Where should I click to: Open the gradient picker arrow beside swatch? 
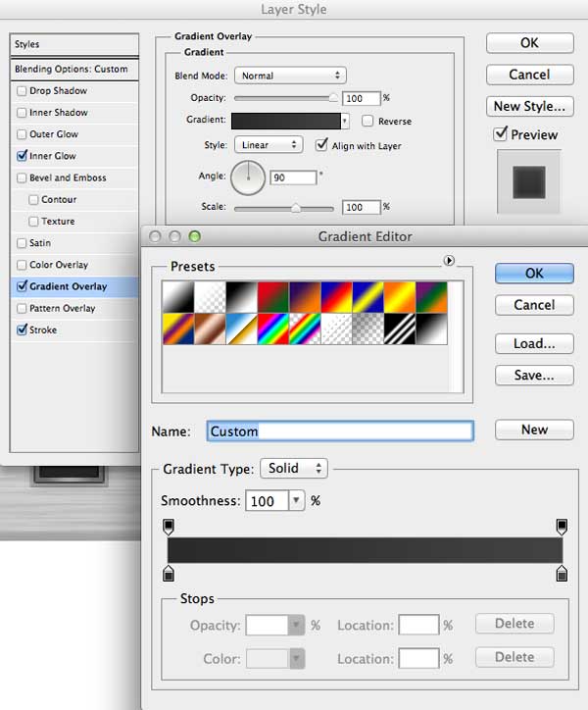345,121
